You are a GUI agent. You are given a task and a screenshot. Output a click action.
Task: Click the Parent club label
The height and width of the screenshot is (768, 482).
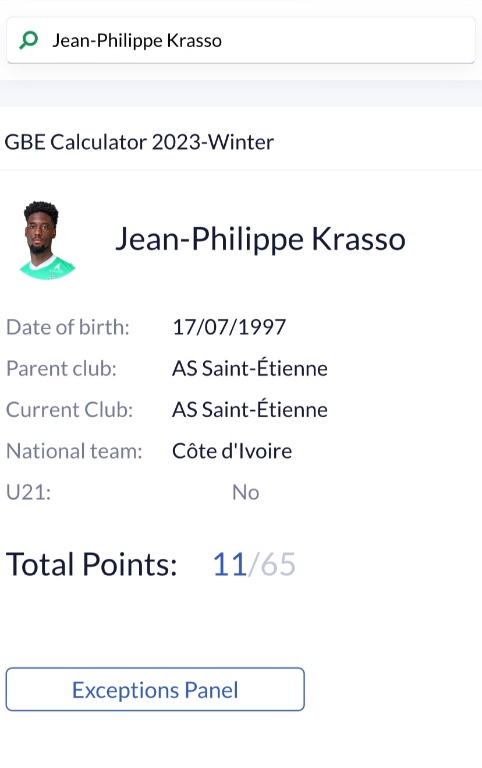[x=61, y=368]
